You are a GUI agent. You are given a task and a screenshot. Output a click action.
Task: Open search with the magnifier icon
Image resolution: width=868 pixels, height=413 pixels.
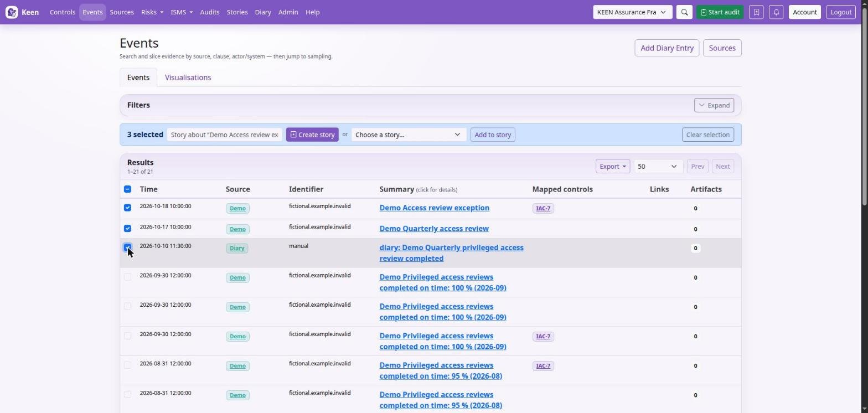coord(684,12)
